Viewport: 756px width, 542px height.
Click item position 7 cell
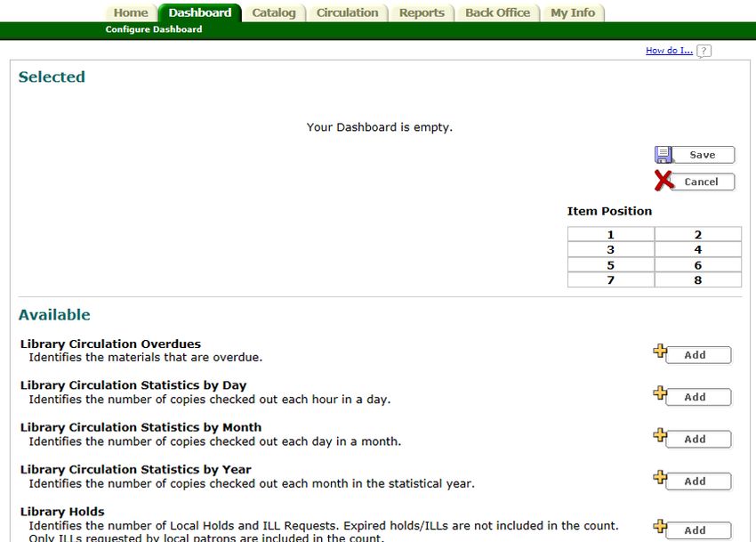click(x=611, y=280)
